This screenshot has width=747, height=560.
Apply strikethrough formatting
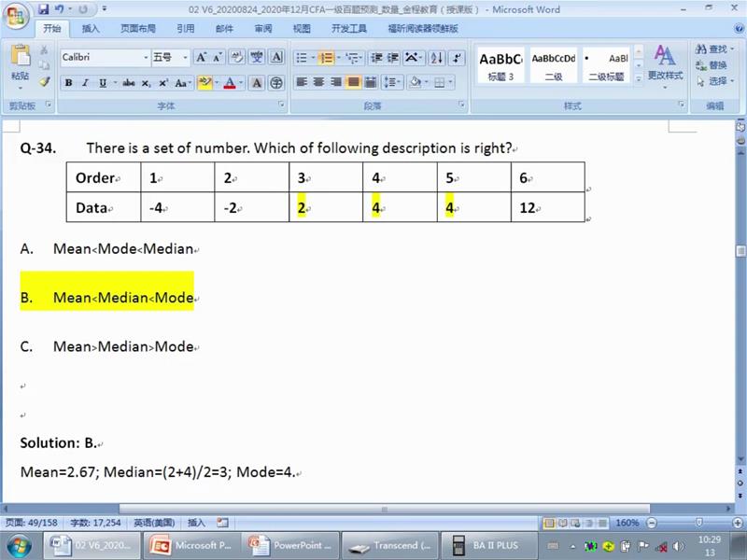[129, 83]
